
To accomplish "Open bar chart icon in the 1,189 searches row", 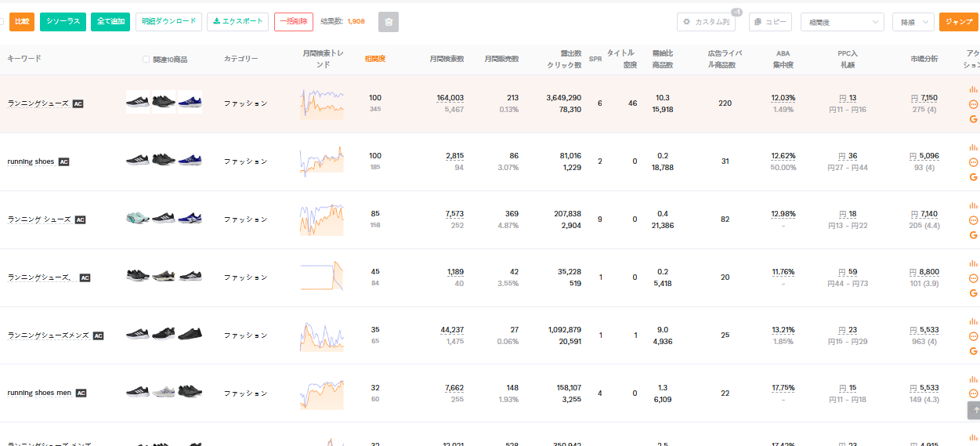I will [x=974, y=263].
